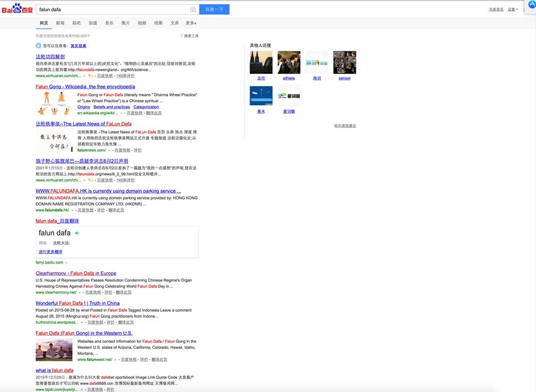Switch to the 图片 images tab

point(126,23)
